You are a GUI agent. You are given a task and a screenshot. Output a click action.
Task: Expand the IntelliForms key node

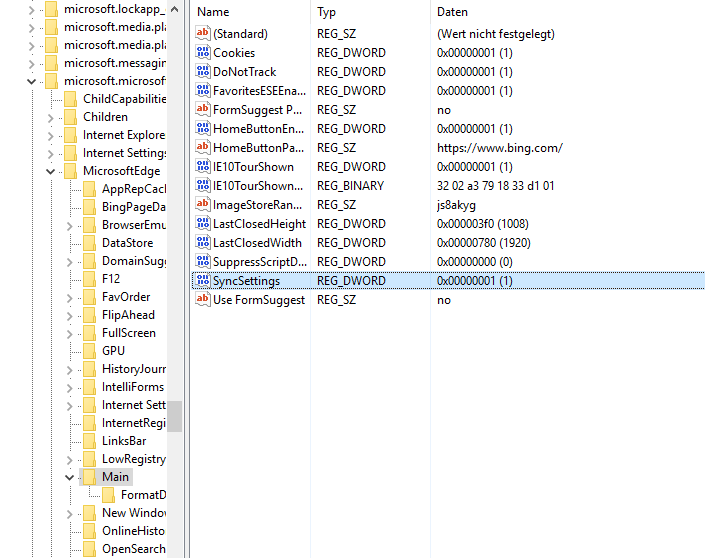[69, 388]
